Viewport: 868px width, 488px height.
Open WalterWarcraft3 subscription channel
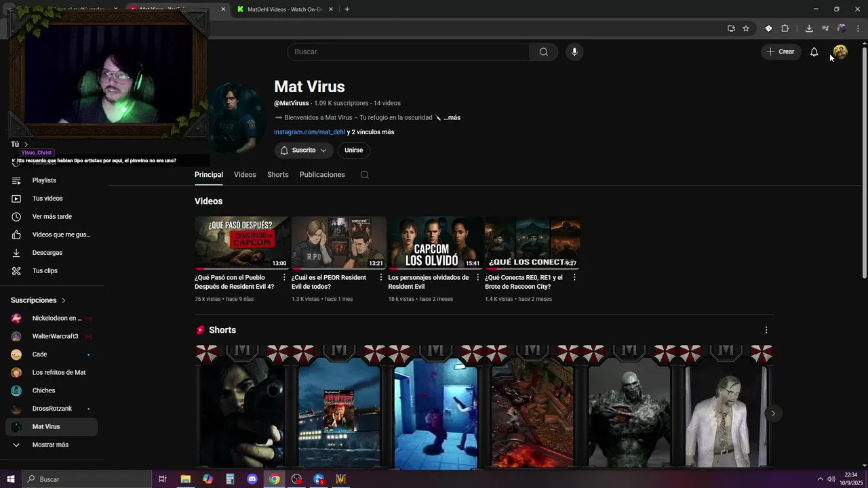52,336
